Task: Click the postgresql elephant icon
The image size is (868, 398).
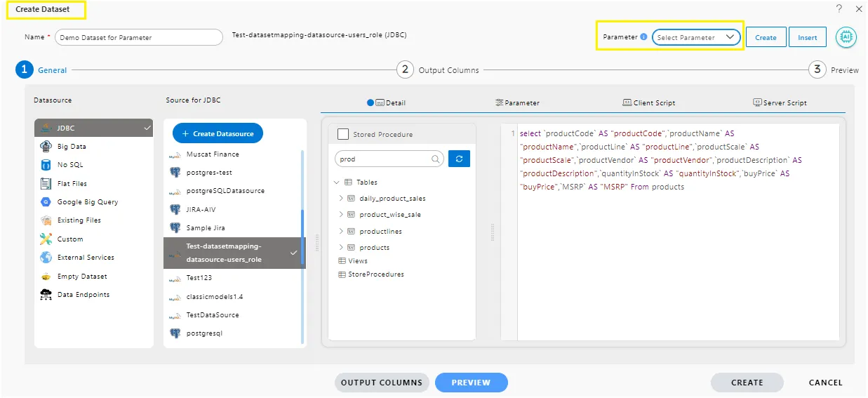Action: pos(175,333)
